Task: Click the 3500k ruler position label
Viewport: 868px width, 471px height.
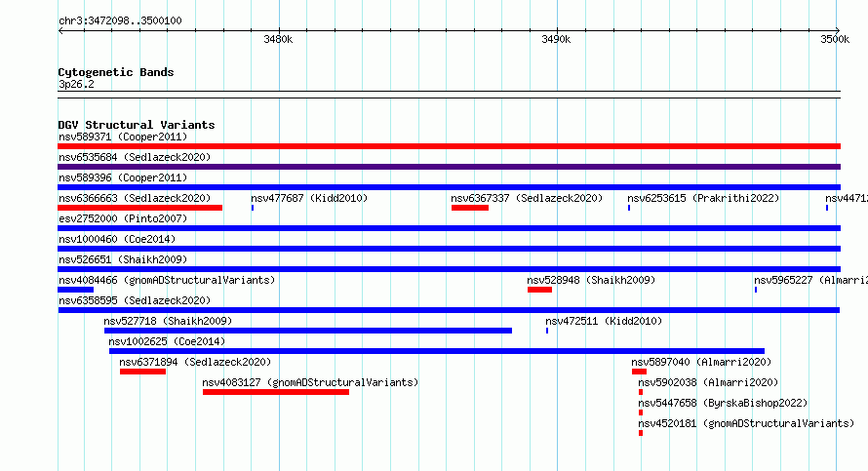Action: (x=835, y=39)
